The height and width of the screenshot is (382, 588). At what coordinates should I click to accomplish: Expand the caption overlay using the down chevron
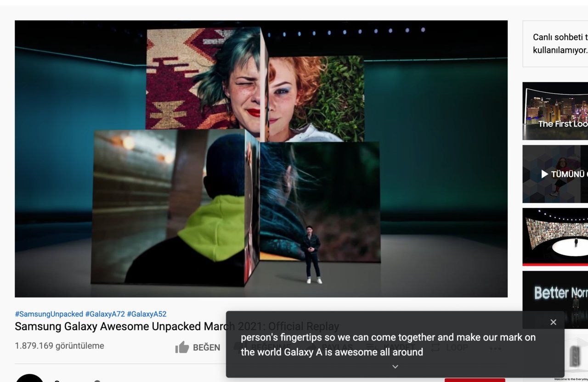[395, 366]
